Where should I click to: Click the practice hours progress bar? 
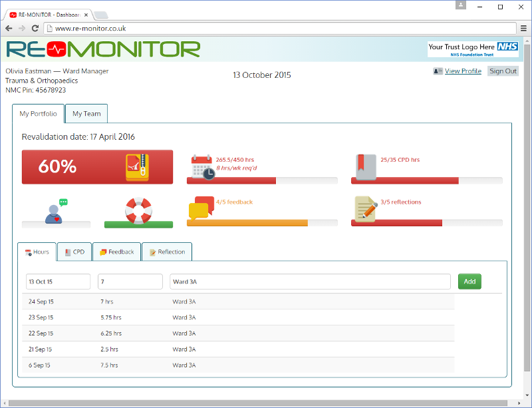(x=262, y=181)
